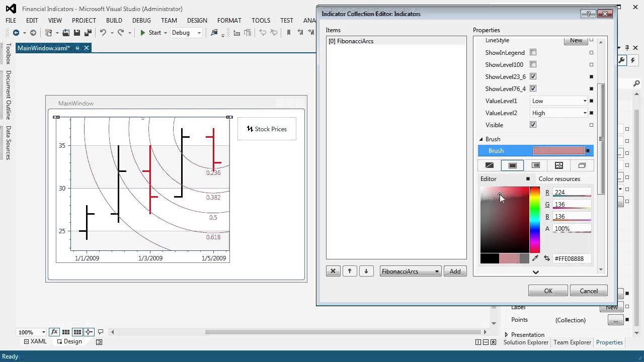Click the lightning events icon in Properties window
Image resolution: width=644 pixels, height=362 pixels.
(x=633, y=60)
